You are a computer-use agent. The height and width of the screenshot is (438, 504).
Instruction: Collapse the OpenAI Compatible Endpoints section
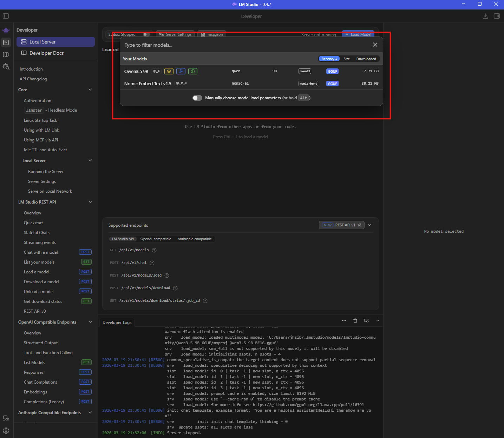point(90,322)
